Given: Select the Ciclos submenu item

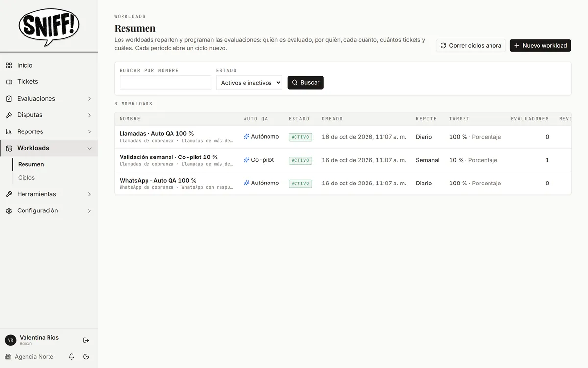Looking at the screenshot, I should tap(26, 178).
